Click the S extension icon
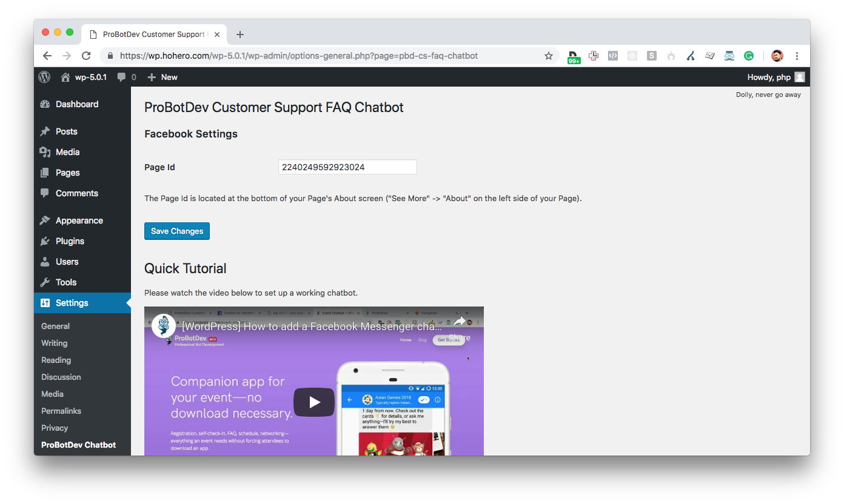 (652, 56)
